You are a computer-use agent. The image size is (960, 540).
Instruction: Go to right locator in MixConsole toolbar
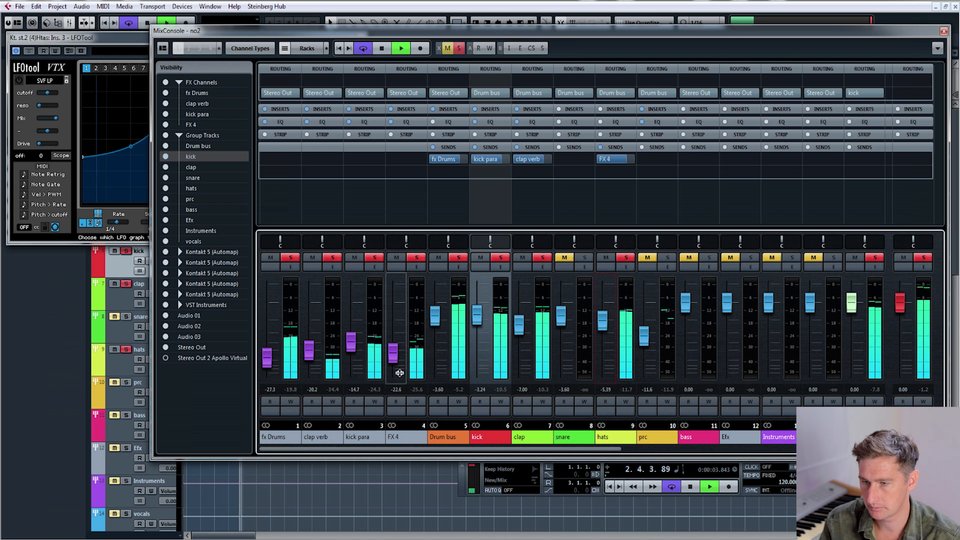tap(349, 48)
